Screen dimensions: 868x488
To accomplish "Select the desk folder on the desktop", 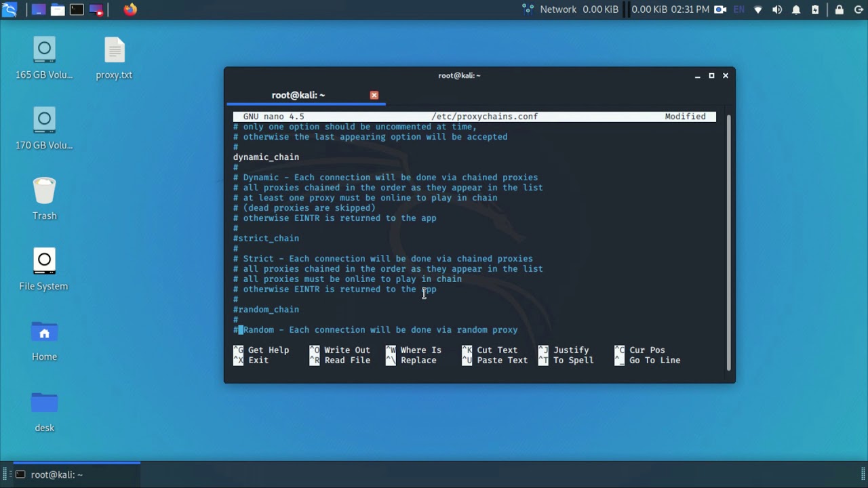I will point(44,411).
